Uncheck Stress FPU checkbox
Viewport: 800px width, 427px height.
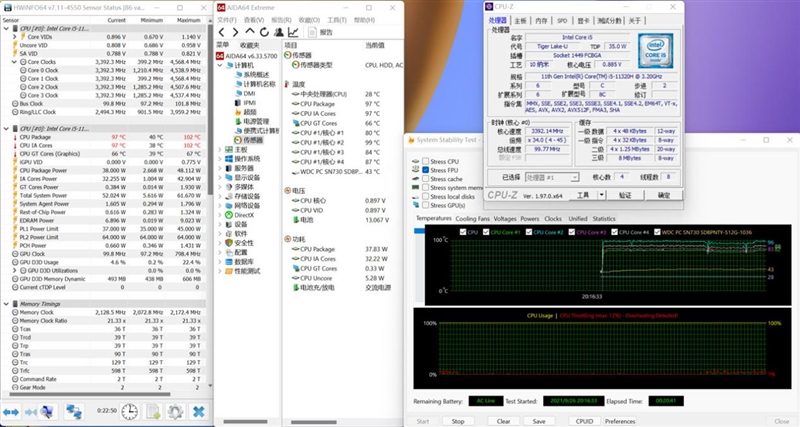coord(425,170)
